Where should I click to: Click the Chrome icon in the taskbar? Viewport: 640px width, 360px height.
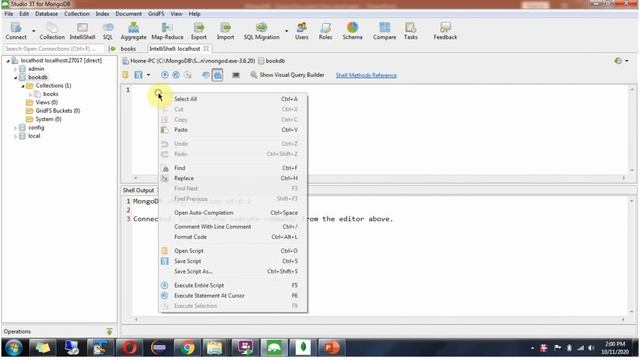[x=187, y=348]
